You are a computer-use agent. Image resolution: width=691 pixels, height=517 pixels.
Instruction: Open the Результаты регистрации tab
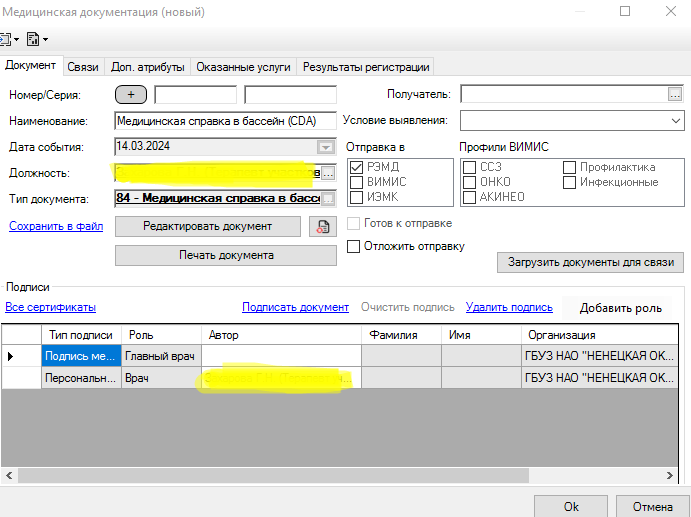click(366, 67)
